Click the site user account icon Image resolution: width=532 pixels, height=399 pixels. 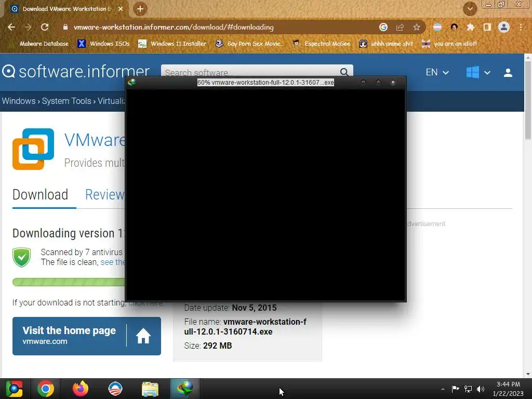point(508,73)
